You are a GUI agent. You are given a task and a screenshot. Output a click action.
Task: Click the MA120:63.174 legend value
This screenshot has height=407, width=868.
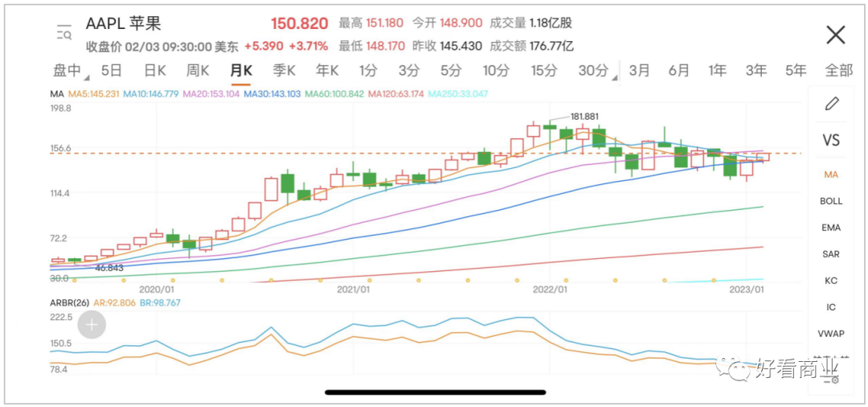coord(396,94)
